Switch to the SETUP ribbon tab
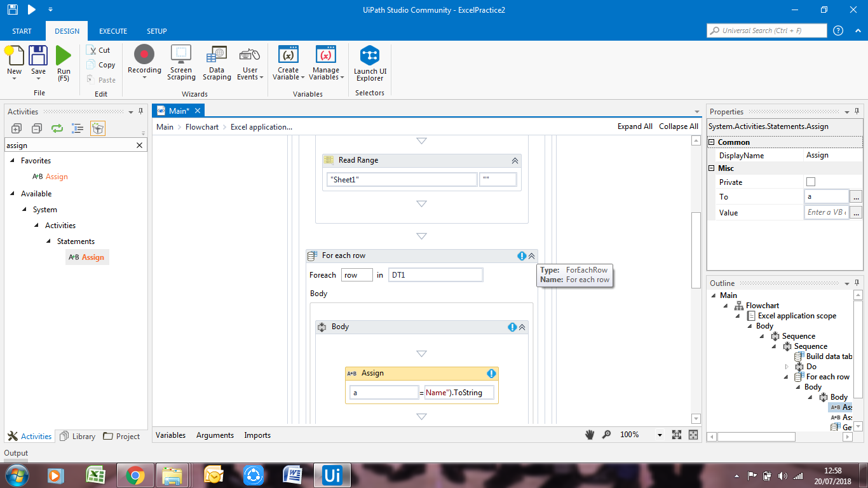 [x=157, y=31]
